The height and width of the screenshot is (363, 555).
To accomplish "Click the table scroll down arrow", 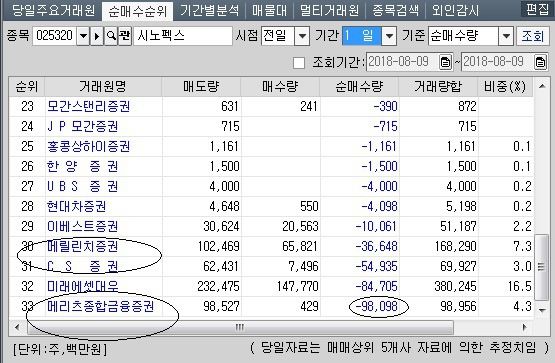I will click(542, 310).
